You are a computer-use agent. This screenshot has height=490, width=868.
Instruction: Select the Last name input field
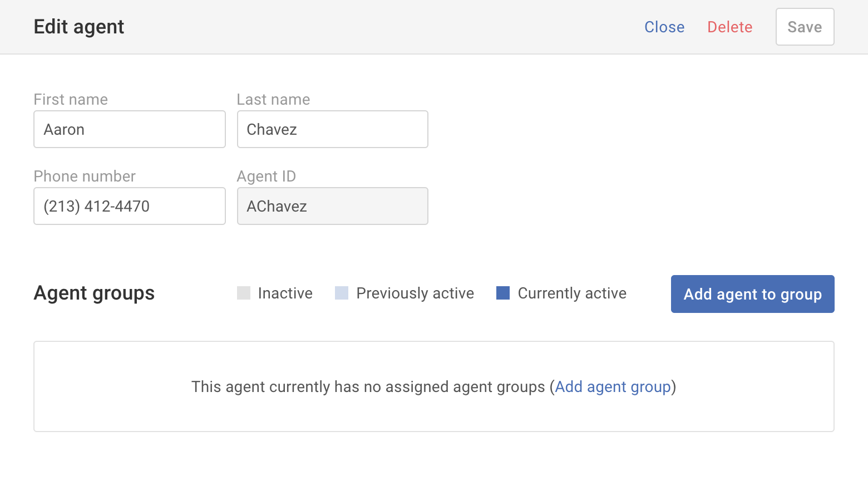pos(332,129)
